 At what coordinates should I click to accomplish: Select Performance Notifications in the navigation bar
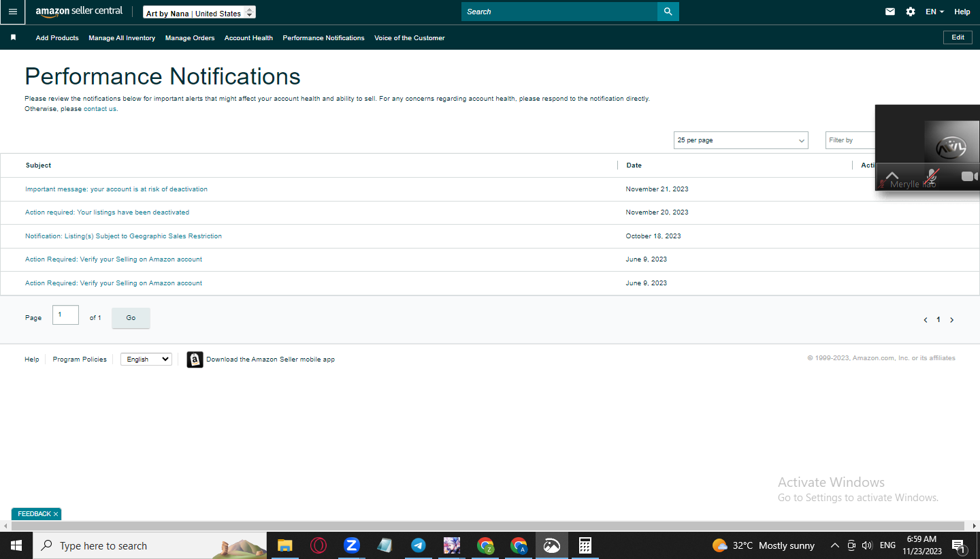[x=324, y=38]
